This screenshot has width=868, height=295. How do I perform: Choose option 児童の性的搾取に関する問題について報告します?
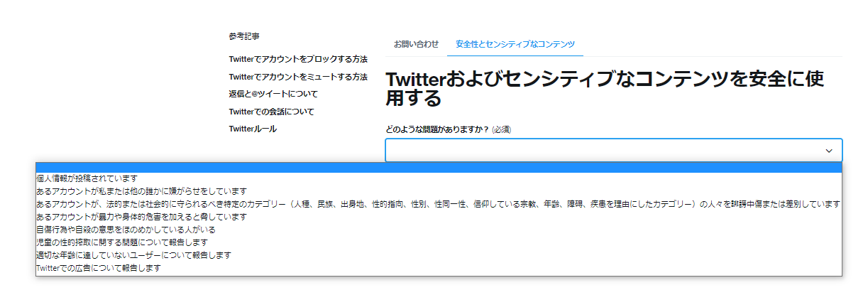(x=439, y=242)
